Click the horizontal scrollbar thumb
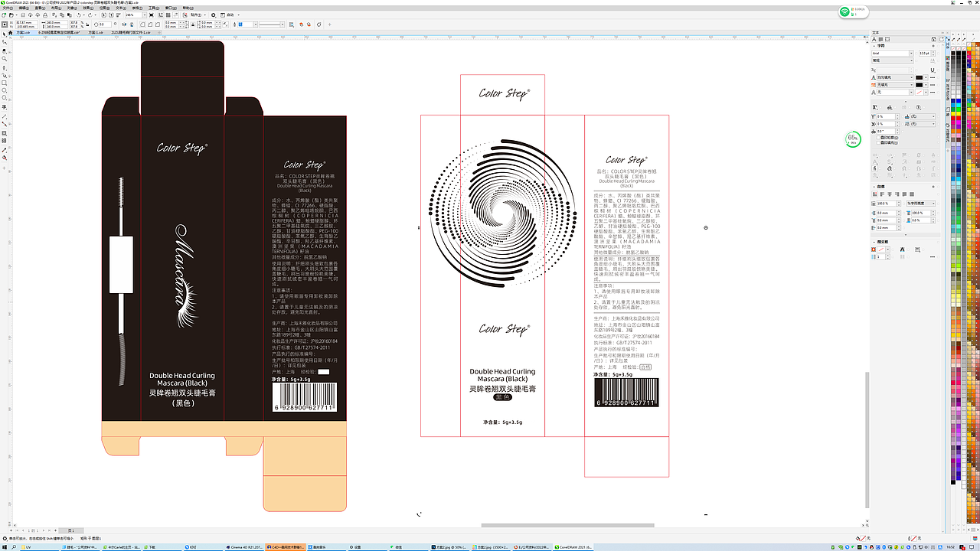This screenshot has width=980, height=551. coord(567,525)
